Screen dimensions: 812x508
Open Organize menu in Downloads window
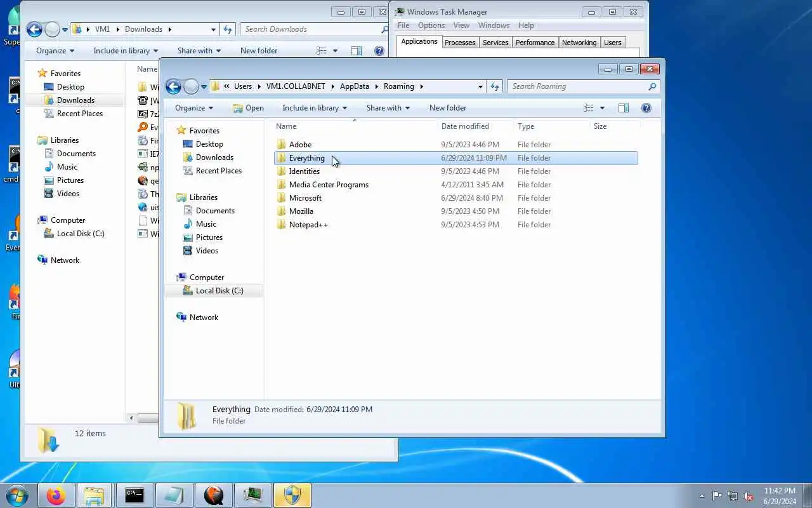pos(55,51)
